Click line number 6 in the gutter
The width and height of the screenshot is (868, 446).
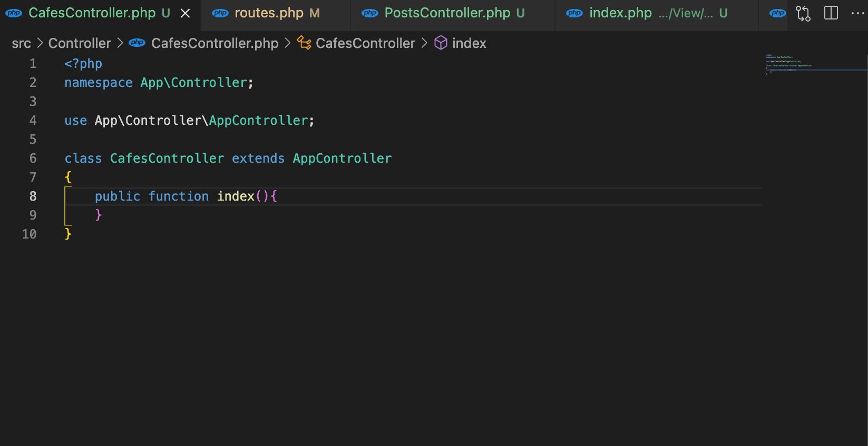[33, 158]
